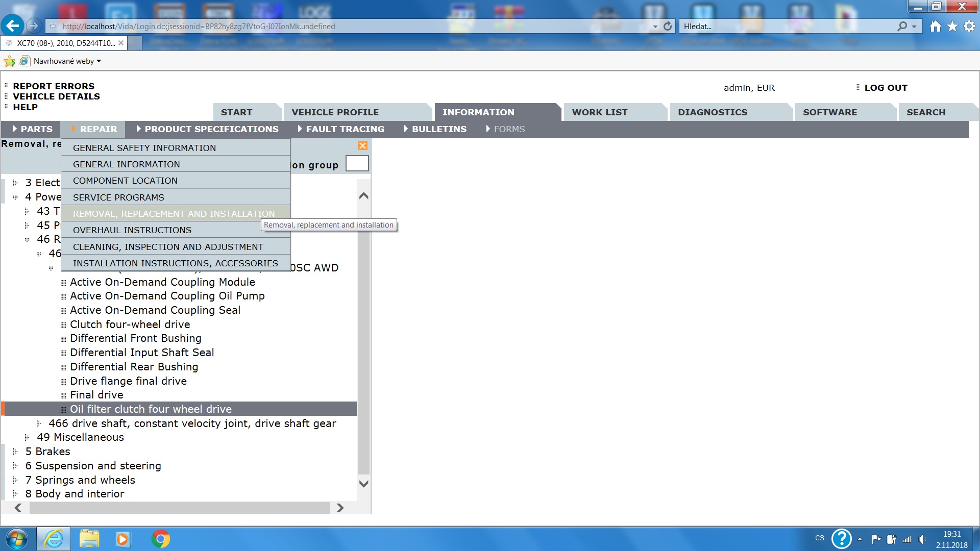Open browser settings gear icon
Screen dimensions: 980x551
coord(969,27)
